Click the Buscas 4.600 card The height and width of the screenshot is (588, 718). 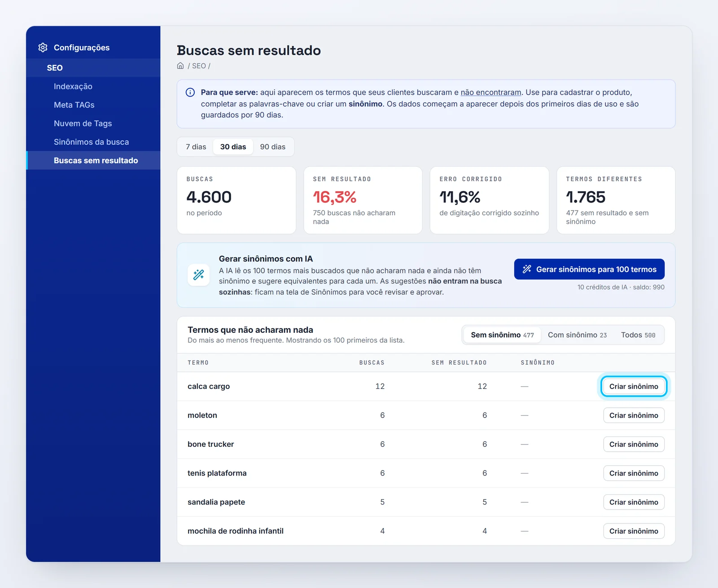click(236, 200)
